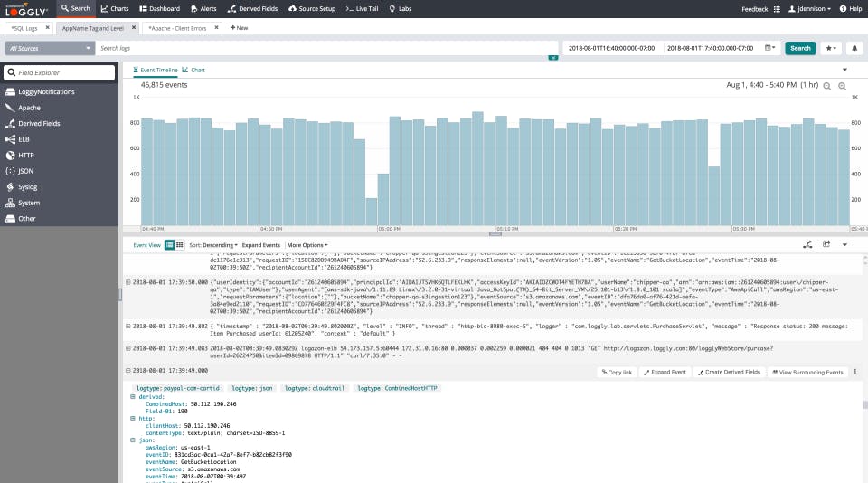The image size is (868, 483).
Task: Select the list event view icon
Action: (169, 245)
